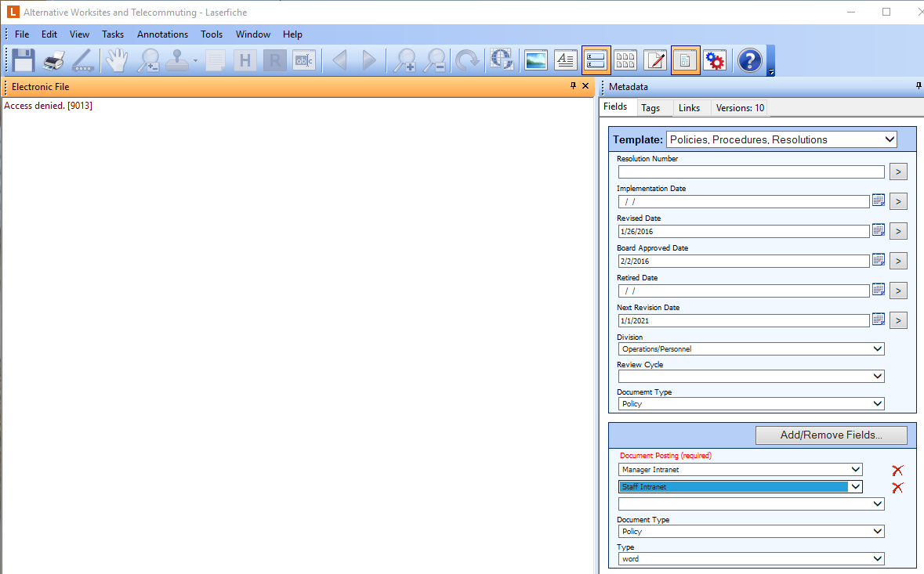The height and width of the screenshot is (574, 924).
Task: Switch to the Tags tab
Action: point(650,108)
